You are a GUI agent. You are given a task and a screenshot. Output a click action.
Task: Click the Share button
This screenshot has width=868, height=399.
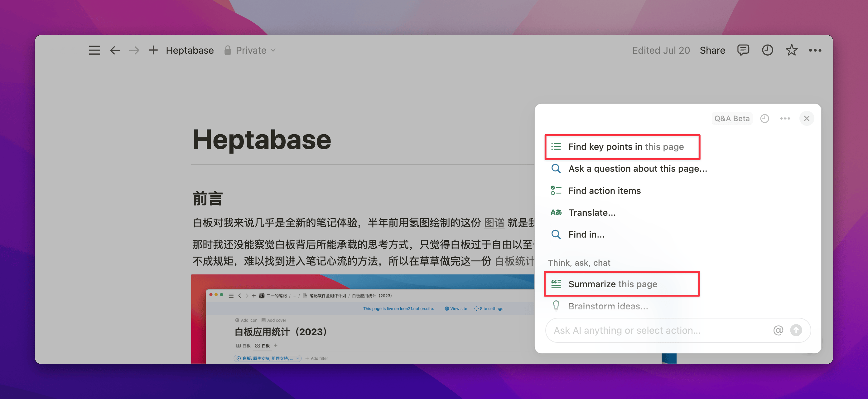[712, 50]
